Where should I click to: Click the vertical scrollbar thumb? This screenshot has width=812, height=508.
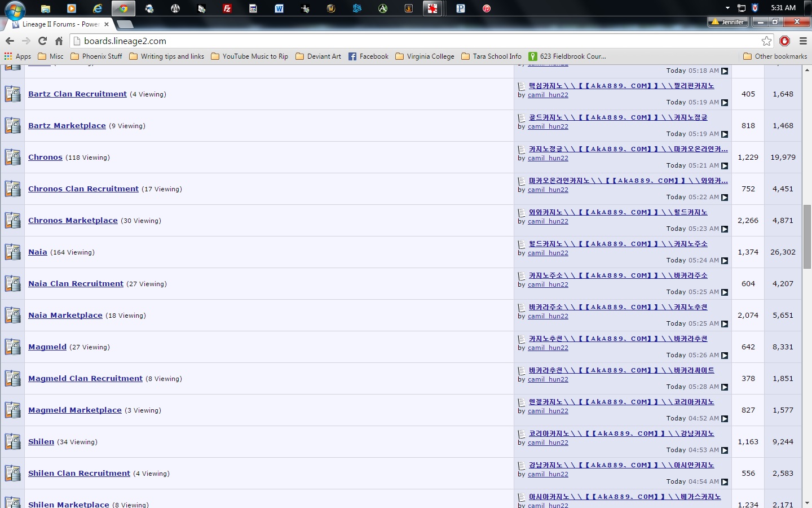click(x=807, y=237)
